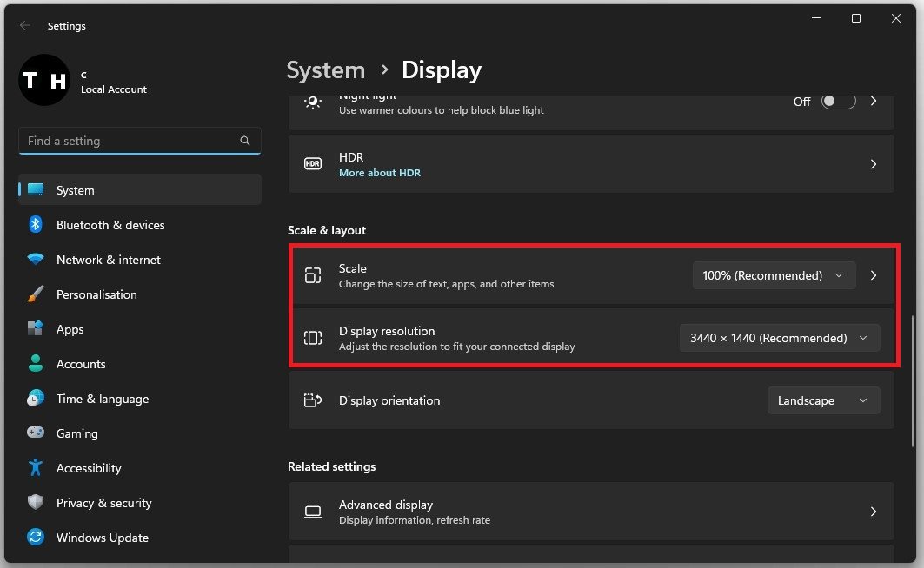Select Apps in the sidebar menu

coord(70,329)
